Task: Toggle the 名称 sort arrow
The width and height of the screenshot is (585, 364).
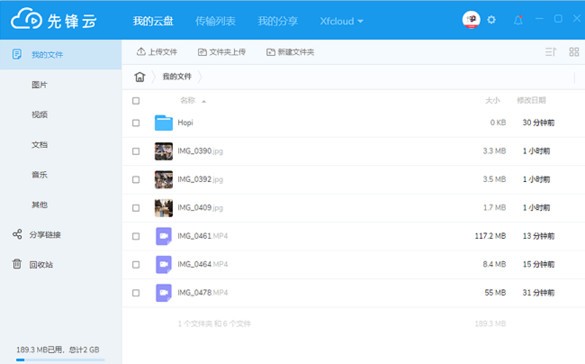Action: [x=204, y=101]
